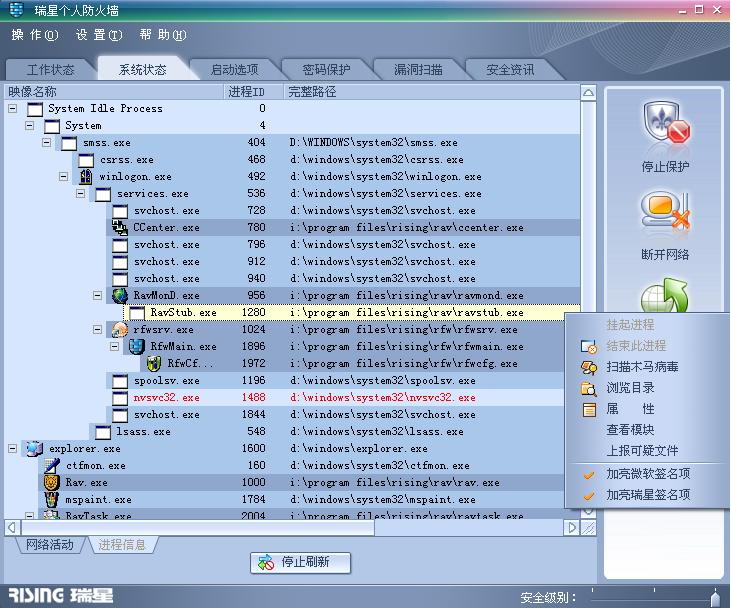Click the smss.exe window icon
731x608 pixels.
69,143
